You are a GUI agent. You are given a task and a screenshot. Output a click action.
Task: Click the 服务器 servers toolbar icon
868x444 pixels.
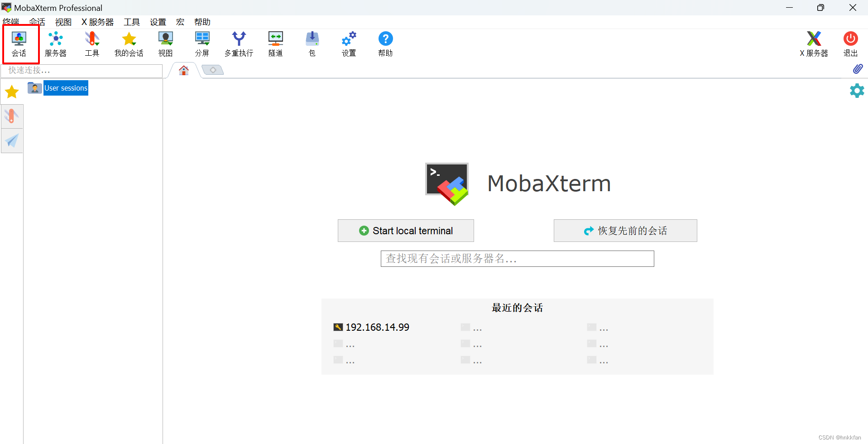click(x=56, y=44)
